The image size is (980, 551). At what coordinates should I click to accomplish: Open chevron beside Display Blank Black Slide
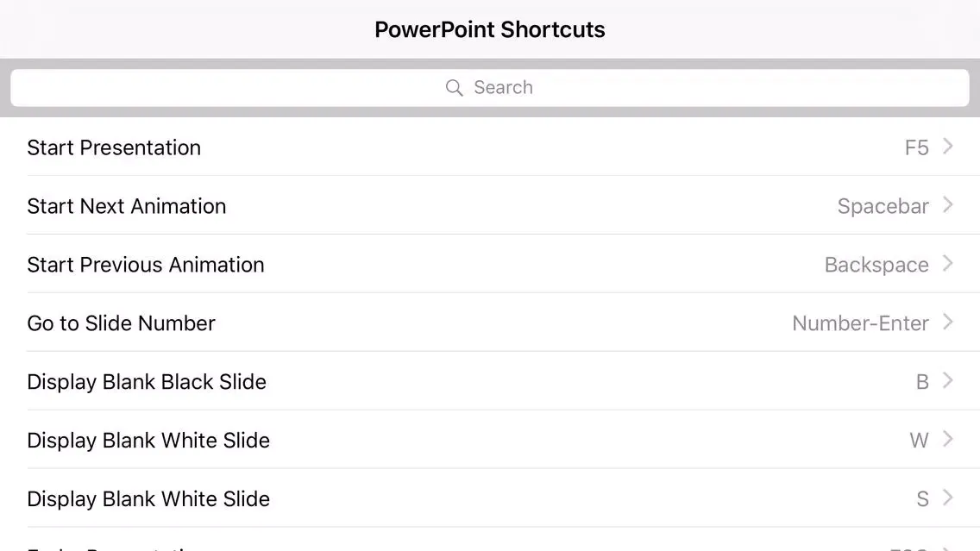click(x=947, y=381)
